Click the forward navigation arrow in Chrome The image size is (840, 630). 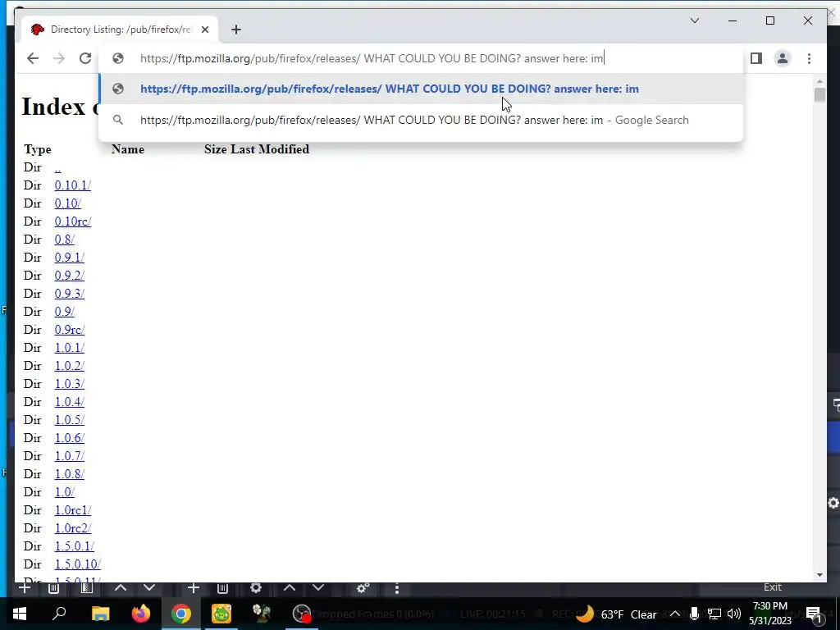click(59, 58)
